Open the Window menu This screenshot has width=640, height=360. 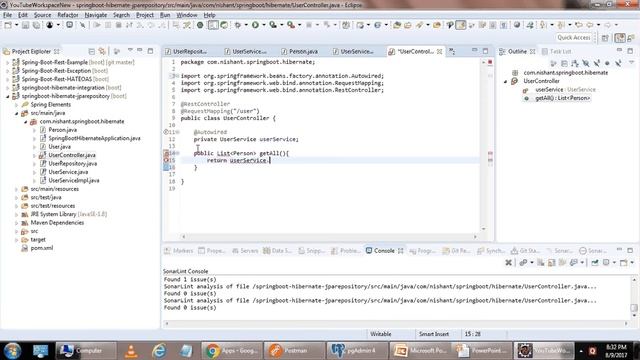pos(187,15)
